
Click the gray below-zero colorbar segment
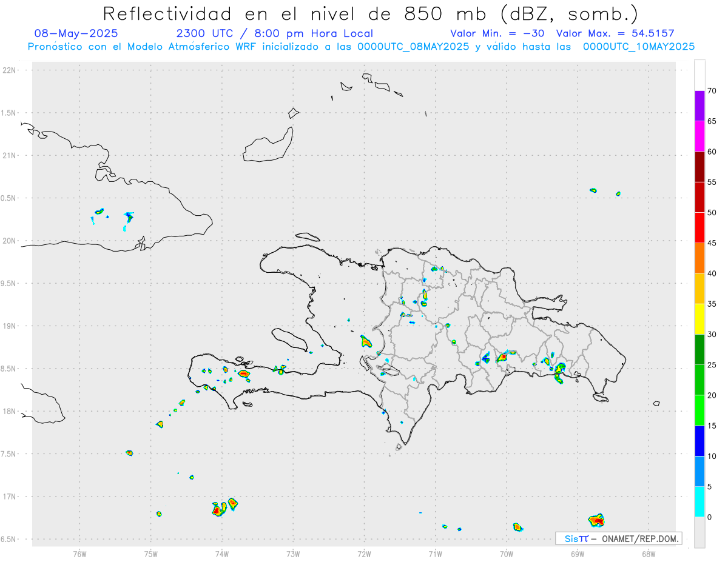699,532
